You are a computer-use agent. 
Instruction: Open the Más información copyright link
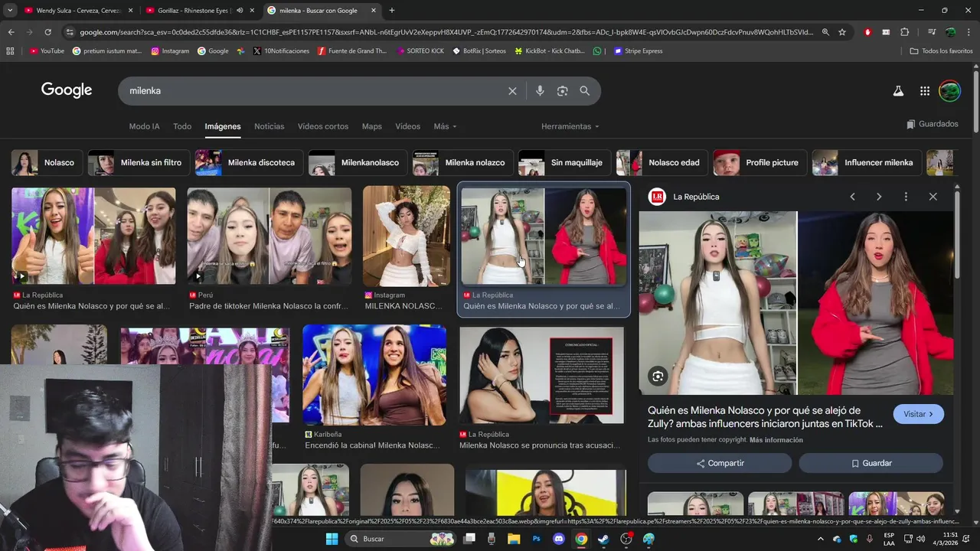point(776,440)
